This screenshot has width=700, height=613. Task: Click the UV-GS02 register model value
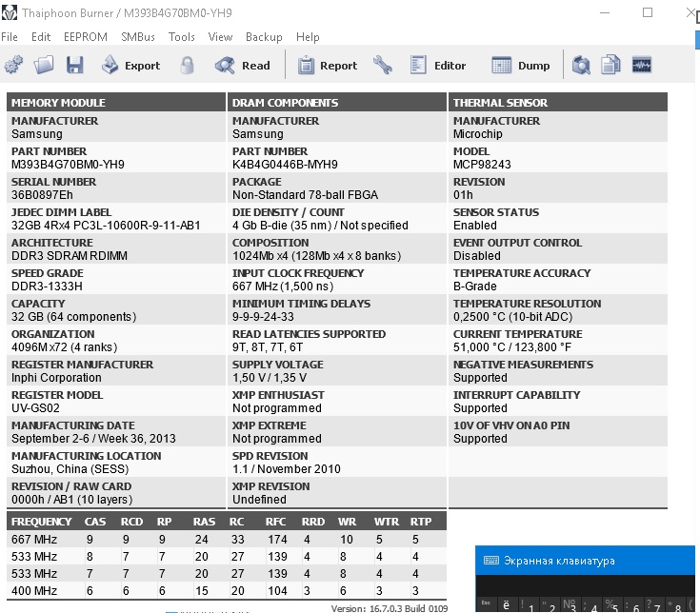(x=35, y=407)
